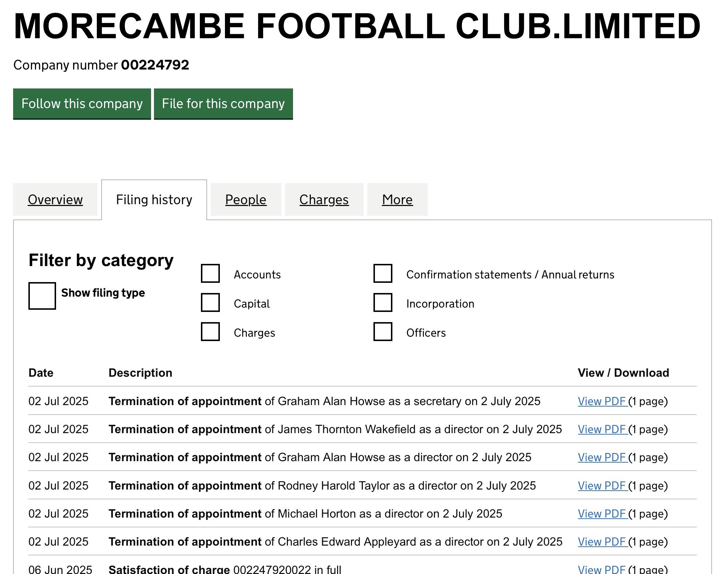Click description of Charles Edward Appleyard termination
The image size is (728, 574).
[x=336, y=542]
